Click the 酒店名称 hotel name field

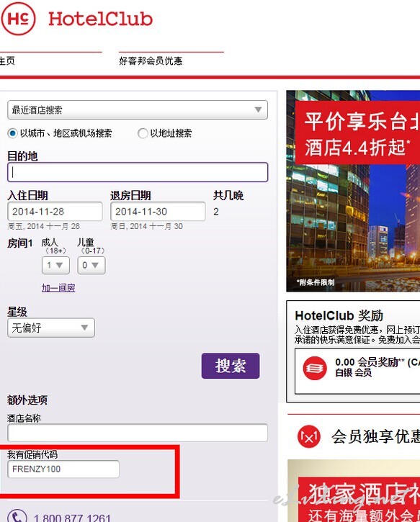(138, 433)
